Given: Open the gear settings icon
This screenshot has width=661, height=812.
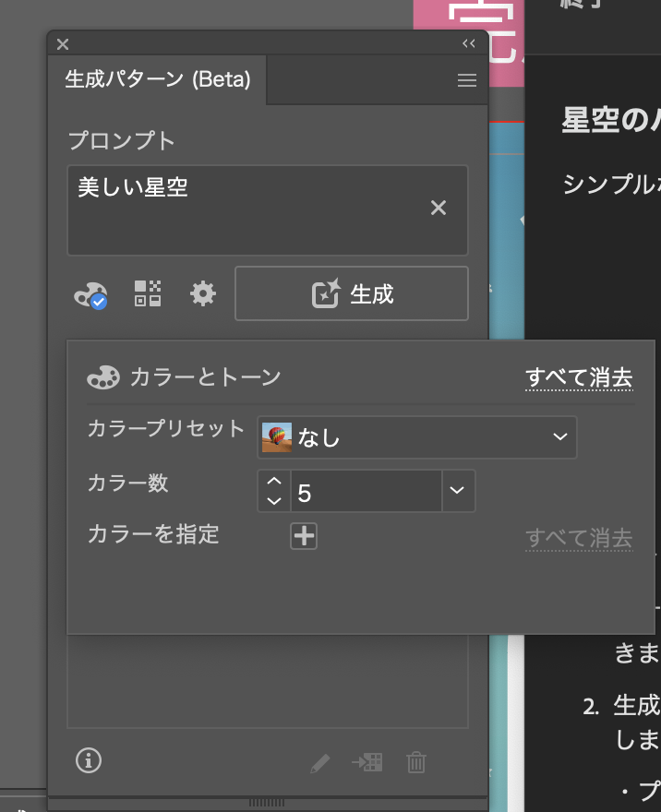Looking at the screenshot, I should [x=203, y=294].
